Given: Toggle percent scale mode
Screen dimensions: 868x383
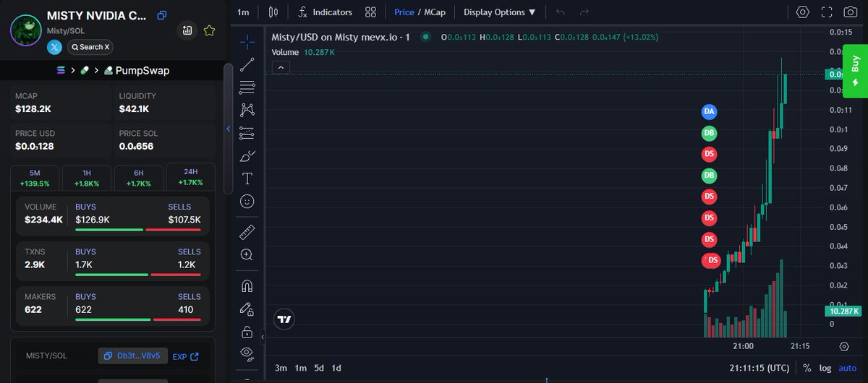Looking at the screenshot, I should [807, 368].
